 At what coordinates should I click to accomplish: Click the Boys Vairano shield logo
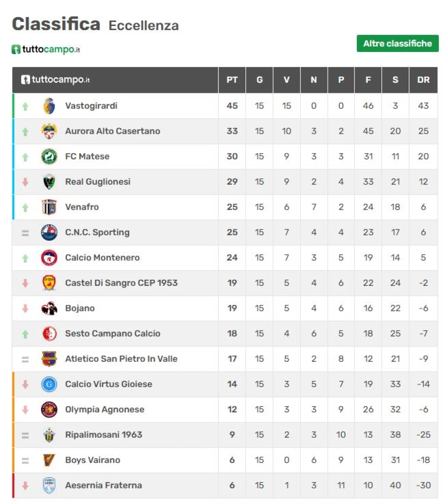(x=49, y=460)
